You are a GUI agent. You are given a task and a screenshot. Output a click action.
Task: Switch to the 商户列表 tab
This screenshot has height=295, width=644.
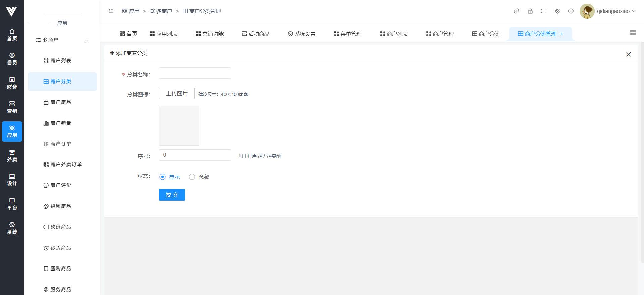pos(394,34)
